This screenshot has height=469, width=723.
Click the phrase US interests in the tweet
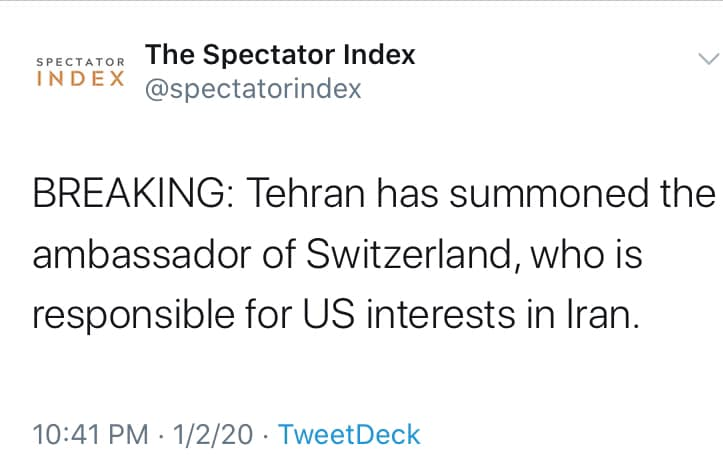(x=409, y=315)
